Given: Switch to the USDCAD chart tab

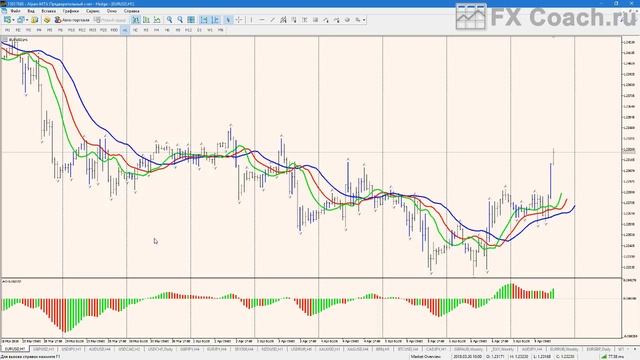Looking at the screenshot, I should coord(129,349).
